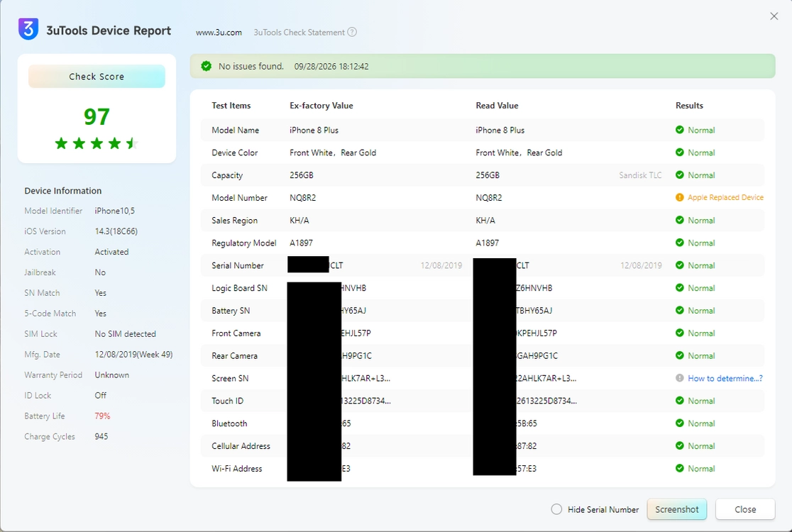Screen dimensions: 792x532
Task: Open the 3uTools Check Statement help icon
Action: [352, 32]
